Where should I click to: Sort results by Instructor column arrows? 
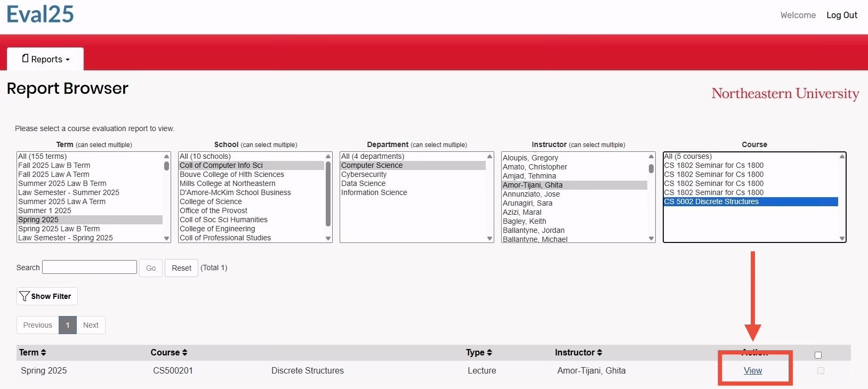point(599,352)
